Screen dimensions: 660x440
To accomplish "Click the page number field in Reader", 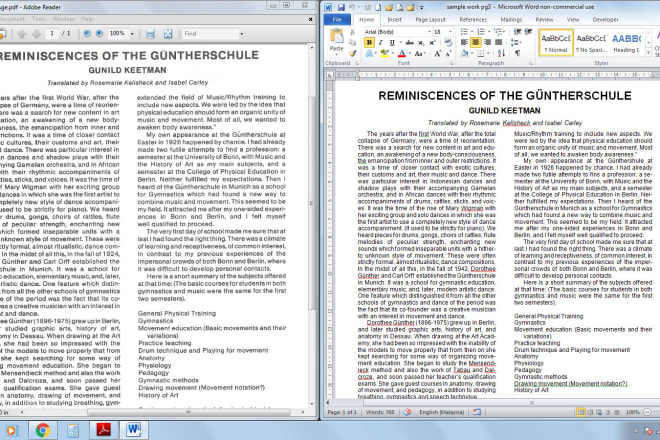I will pos(52,34).
